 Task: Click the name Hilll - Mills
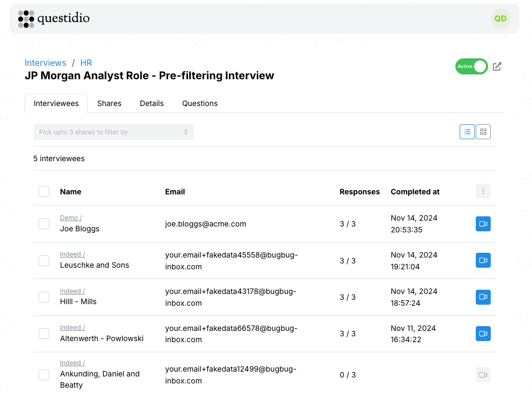78,301
